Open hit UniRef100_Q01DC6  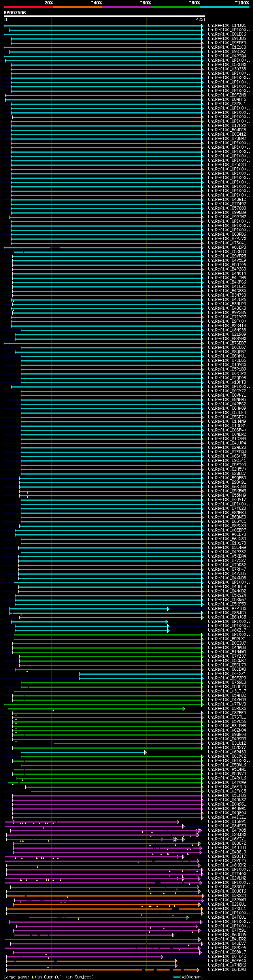227,34
